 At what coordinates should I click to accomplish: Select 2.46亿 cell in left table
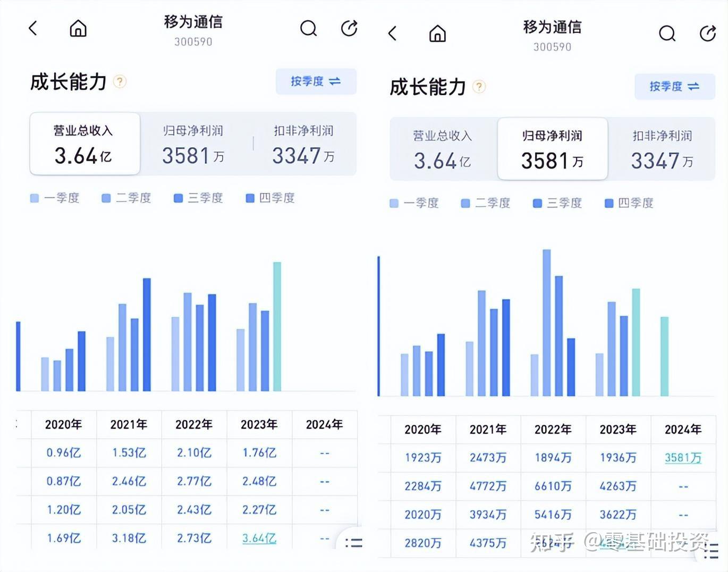[129, 482]
